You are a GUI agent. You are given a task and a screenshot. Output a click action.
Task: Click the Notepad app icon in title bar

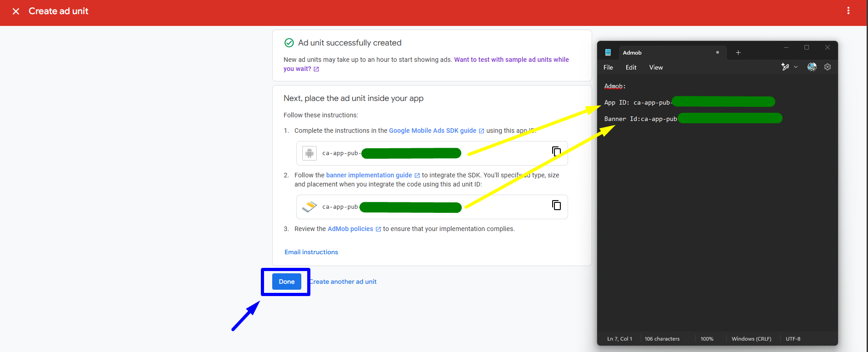click(x=608, y=53)
